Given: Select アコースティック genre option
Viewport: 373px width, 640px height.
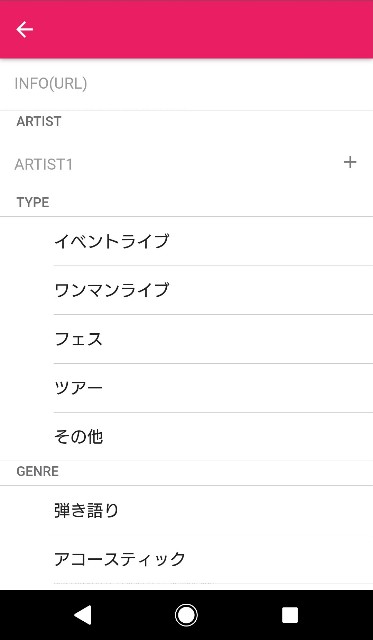Looking at the screenshot, I should click(x=186, y=559).
